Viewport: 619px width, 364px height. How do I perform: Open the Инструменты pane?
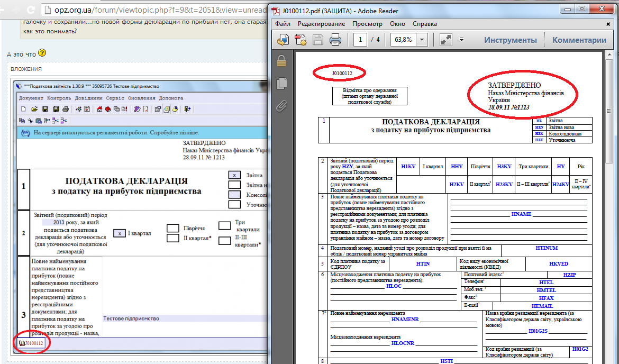pos(510,40)
